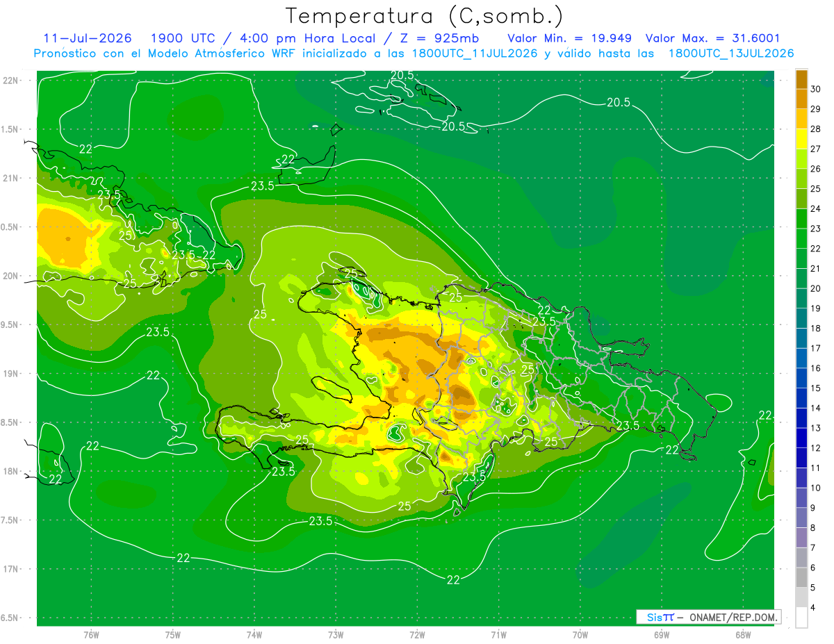
Task: Click color scale label '12'
Action: [x=817, y=448]
